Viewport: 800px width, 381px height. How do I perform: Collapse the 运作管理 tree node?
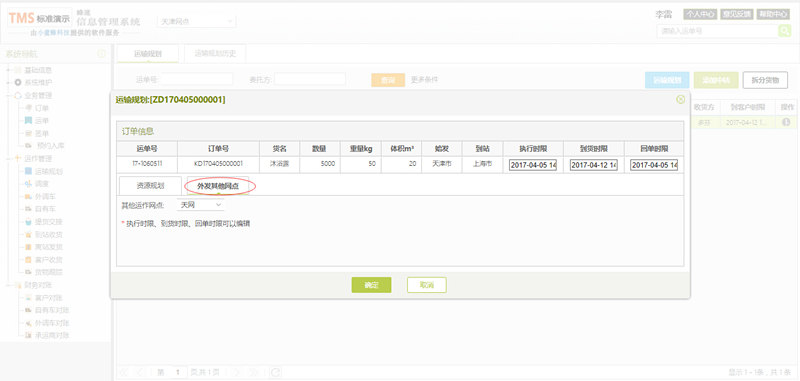9,158
